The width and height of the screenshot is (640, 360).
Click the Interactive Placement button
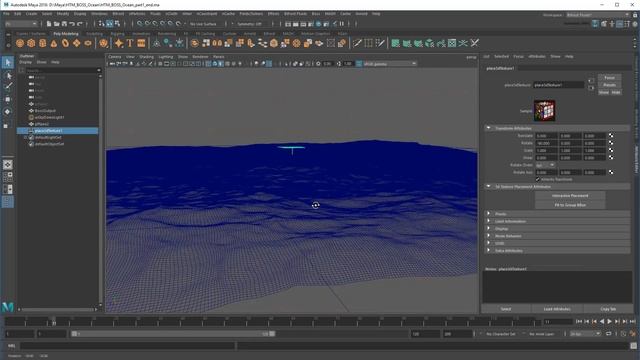coord(570,196)
